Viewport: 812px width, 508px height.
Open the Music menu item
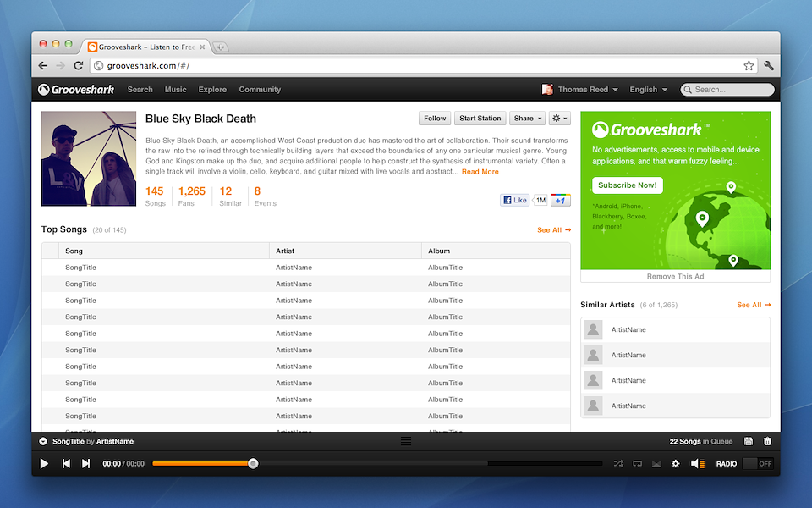[176, 89]
